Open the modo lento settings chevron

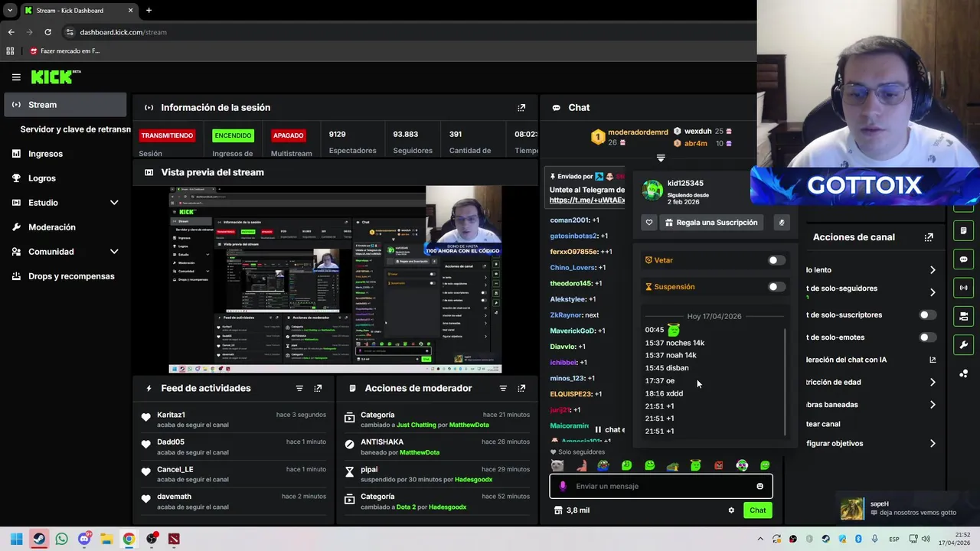click(x=933, y=270)
